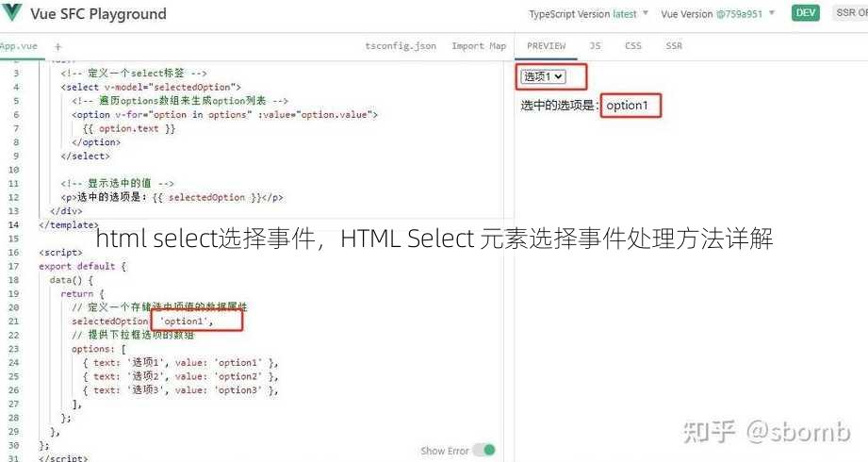Switch to the JS output tab
The height and width of the screenshot is (462, 868).
pyautogui.click(x=595, y=46)
